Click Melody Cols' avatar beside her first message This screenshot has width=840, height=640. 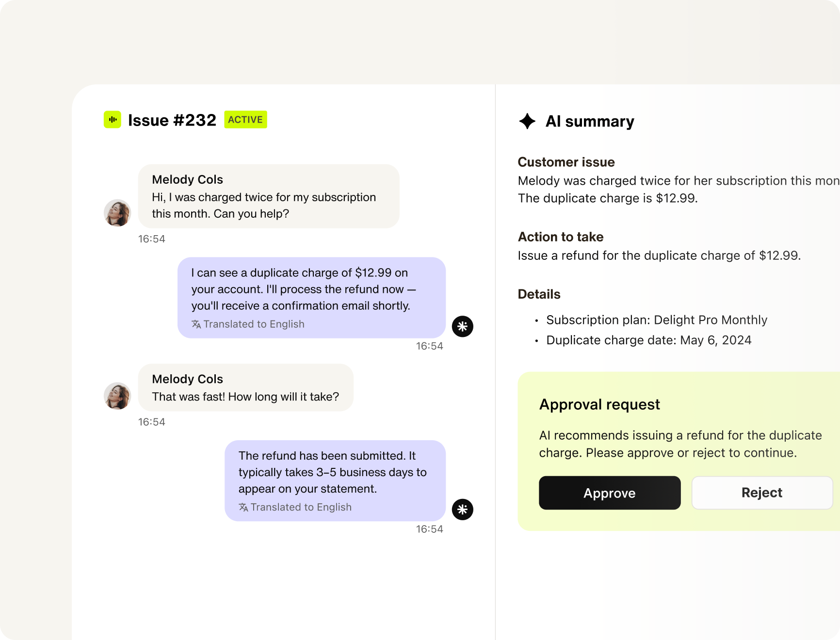[x=117, y=213]
